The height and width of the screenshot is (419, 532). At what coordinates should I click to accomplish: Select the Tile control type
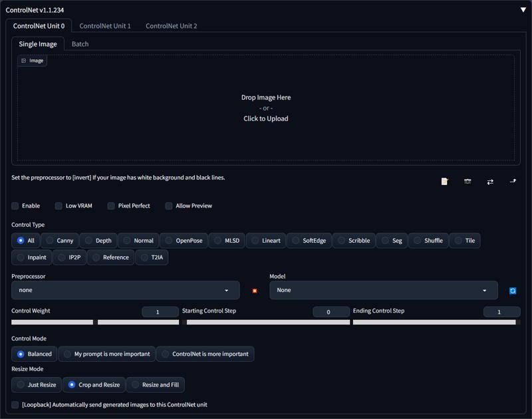[465, 241]
